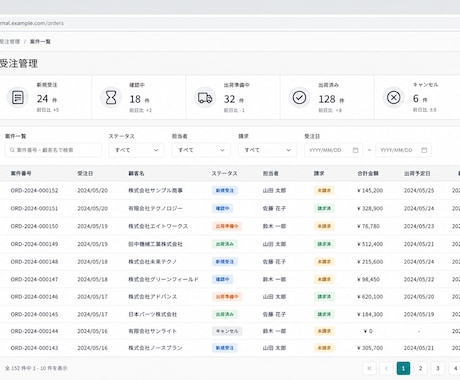460x380 pixels.
Task: Sort by 顧客名 column header
Action: point(136,173)
